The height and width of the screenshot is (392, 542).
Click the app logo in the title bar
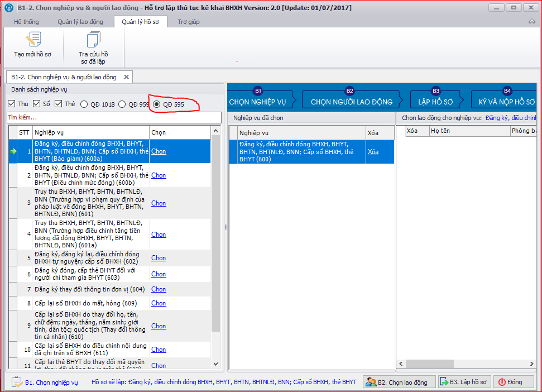pos(9,8)
